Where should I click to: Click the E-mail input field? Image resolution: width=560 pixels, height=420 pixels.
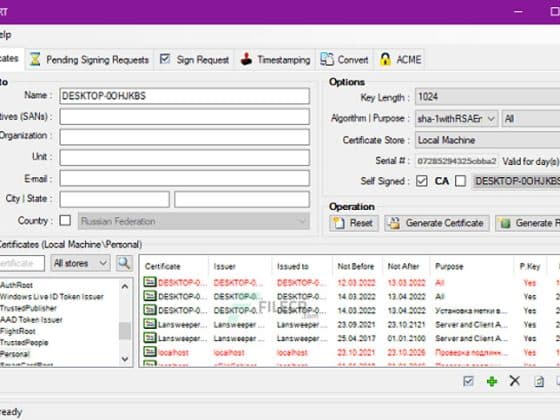(184, 178)
